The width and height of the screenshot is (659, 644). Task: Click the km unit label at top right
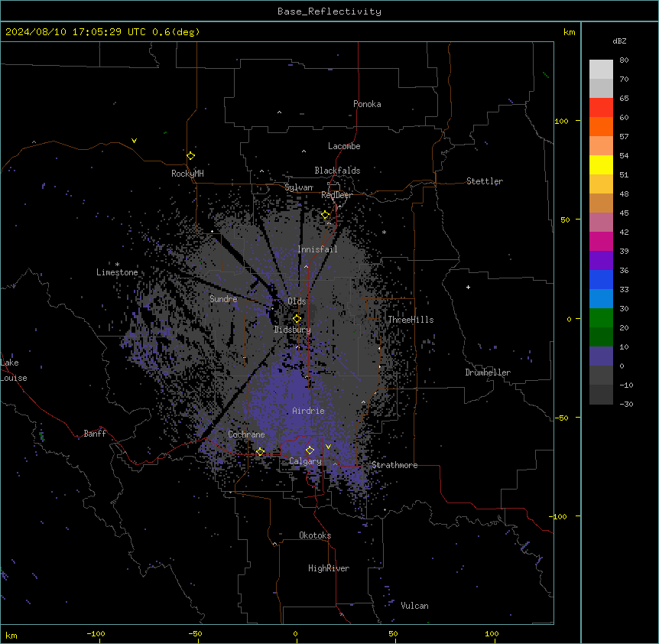tap(569, 32)
